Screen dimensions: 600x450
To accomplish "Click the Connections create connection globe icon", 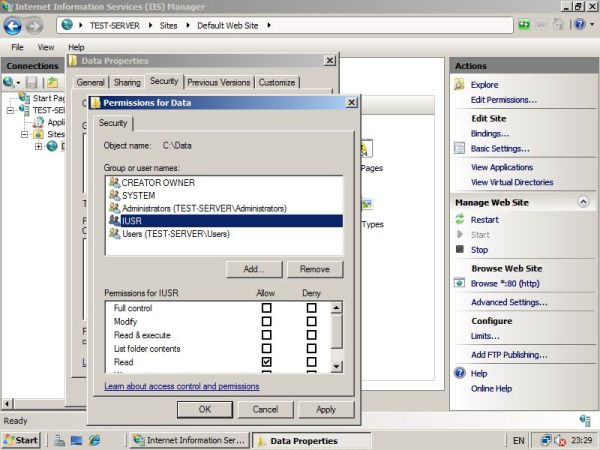I will (x=8, y=82).
